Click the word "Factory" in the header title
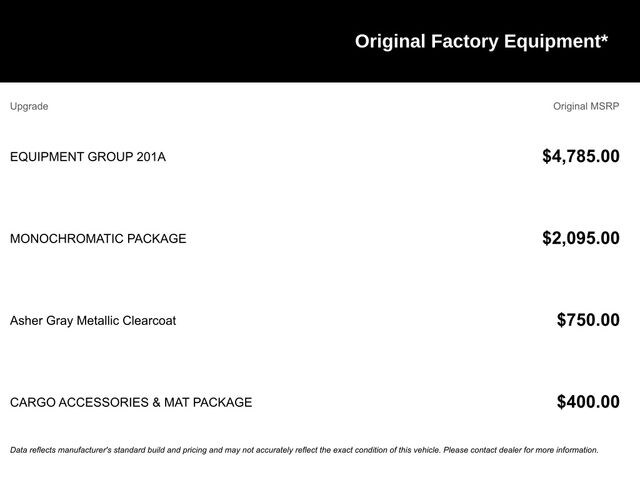Image resolution: width=640 pixels, height=480 pixels. coord(464,42)
